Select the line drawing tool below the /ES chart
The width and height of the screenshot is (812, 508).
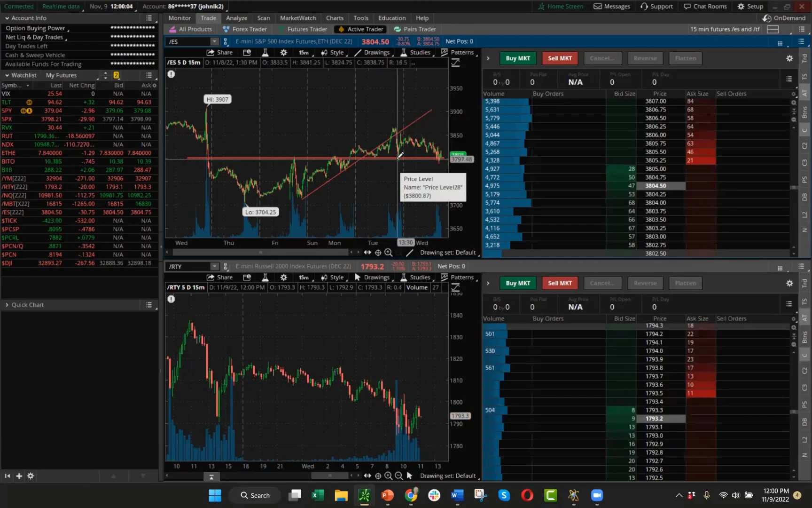pos(410,253)
